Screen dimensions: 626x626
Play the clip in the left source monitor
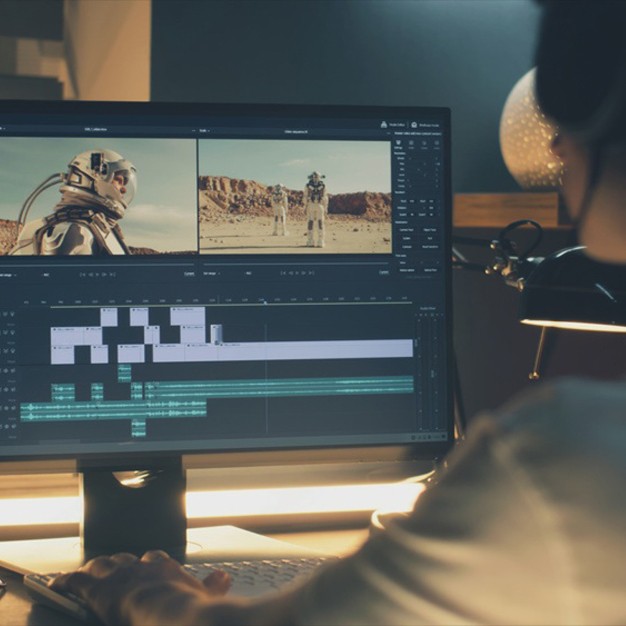click(x=98, y=275)
